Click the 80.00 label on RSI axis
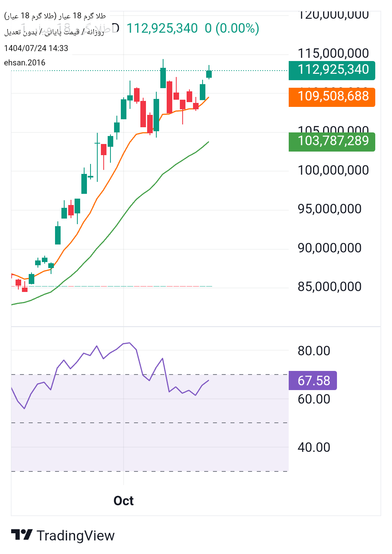 point(314,351)
